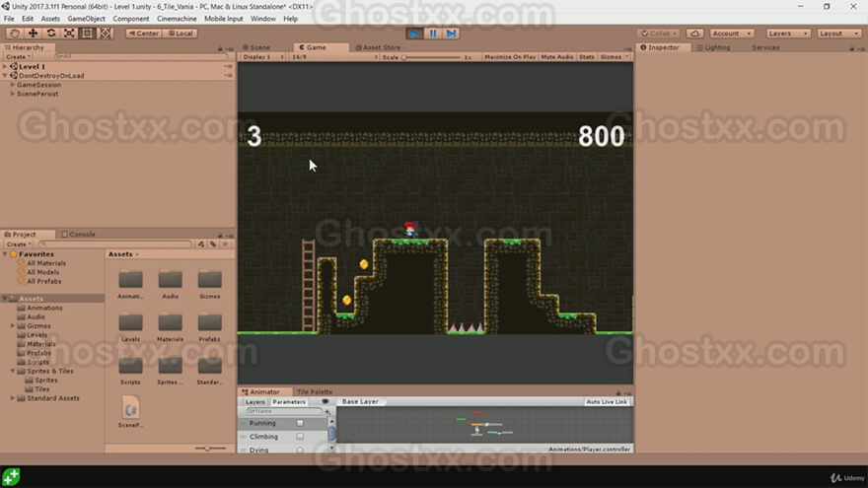Click the animator parameter name search

coord(283,412)
